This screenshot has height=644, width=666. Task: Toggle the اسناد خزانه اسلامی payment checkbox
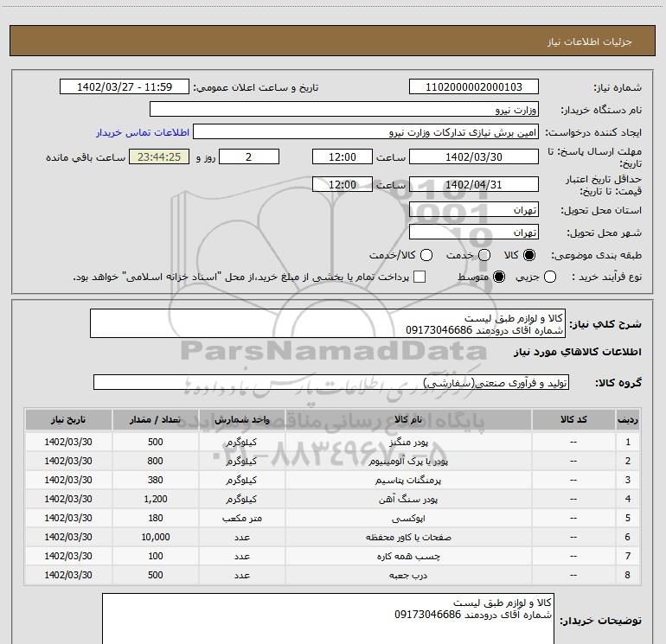point(419,277)
